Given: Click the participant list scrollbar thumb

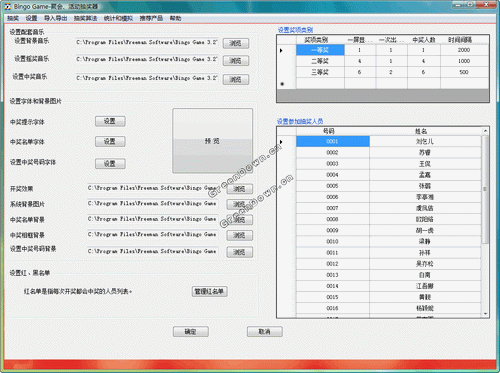Looking at the screenshot, I should click(x=485, y=189).
